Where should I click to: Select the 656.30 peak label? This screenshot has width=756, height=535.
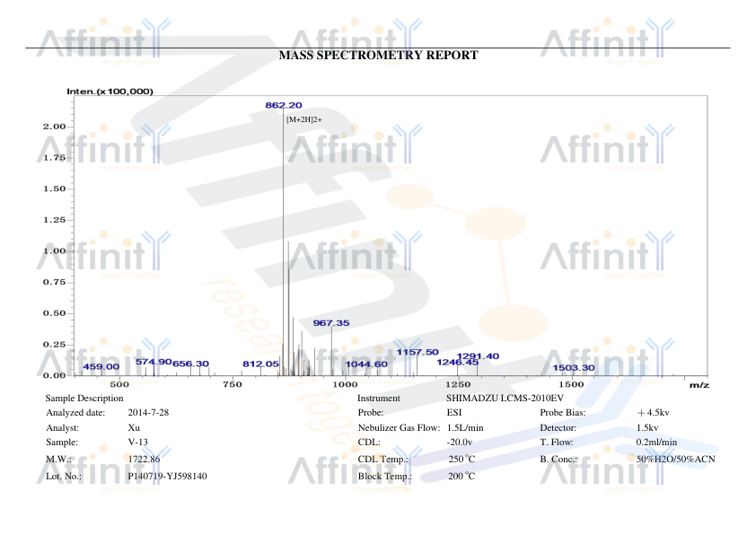[x=190, y=364]
